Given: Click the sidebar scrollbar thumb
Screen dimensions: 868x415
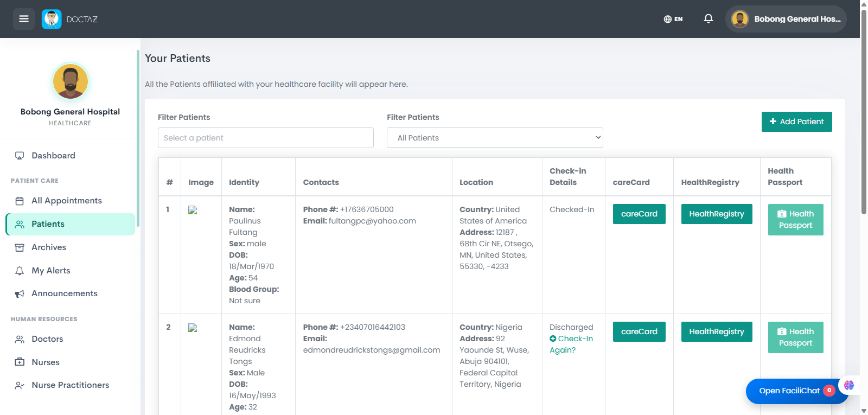Looking at the screenshot, I should (x=138, y=138).
